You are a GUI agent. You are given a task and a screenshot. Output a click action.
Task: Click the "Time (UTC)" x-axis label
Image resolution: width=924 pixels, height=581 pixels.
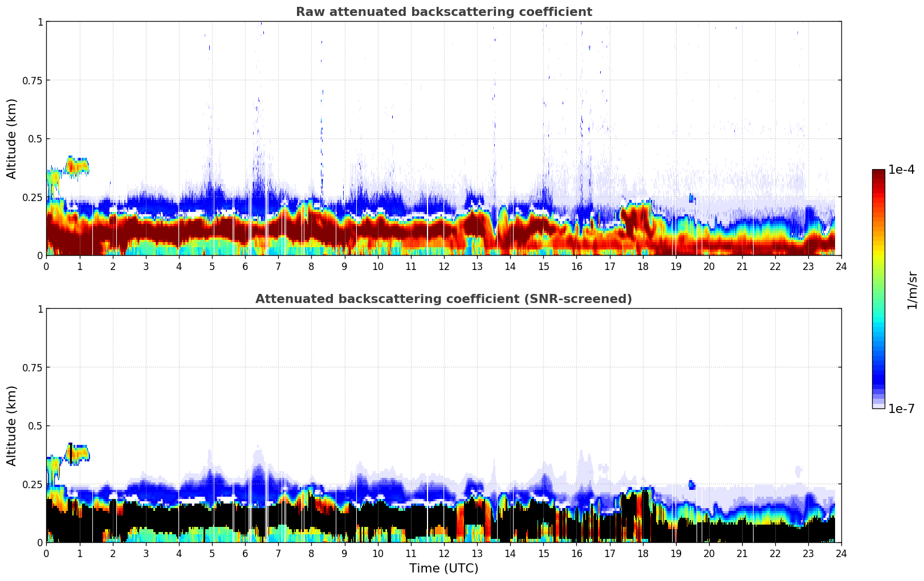(x=443, y=568)
